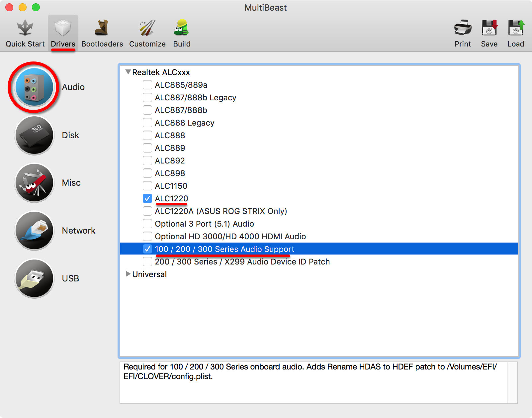Image resolution: width=532 pixels, height=418 pixels.
Task: Click the Network category label
Action: (79, 231)
